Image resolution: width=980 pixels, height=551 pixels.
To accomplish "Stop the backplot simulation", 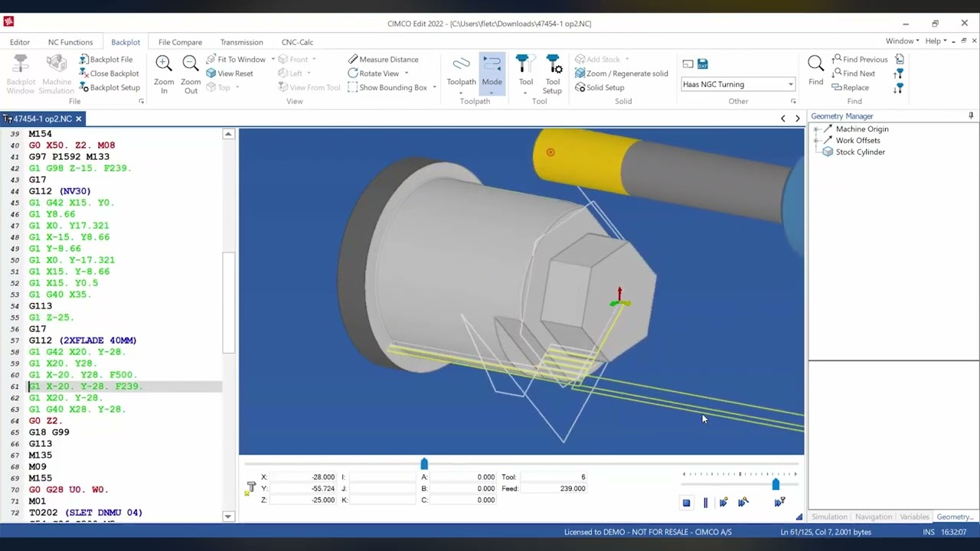I will coord(687,503).
